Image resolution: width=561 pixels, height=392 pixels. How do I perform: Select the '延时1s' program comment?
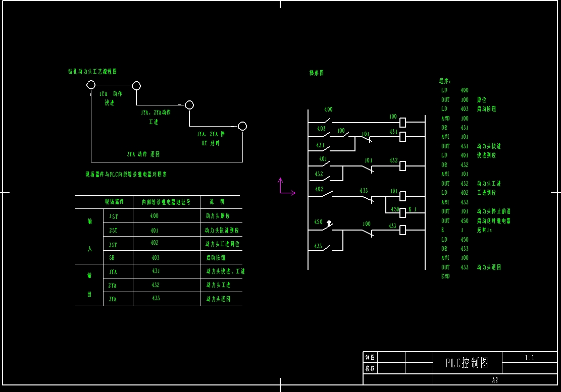[484, 230]
